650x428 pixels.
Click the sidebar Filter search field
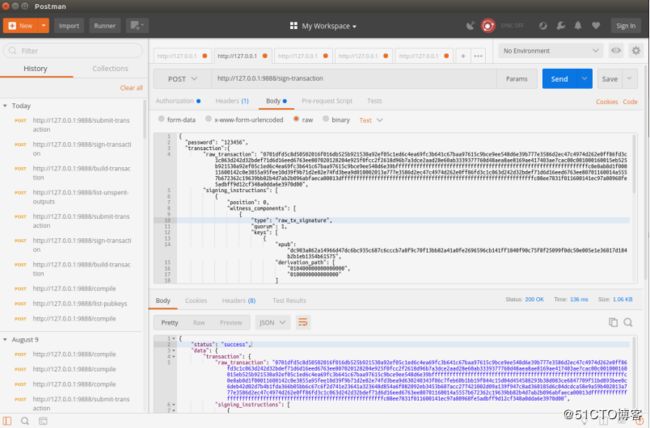[x=73, y=51]
